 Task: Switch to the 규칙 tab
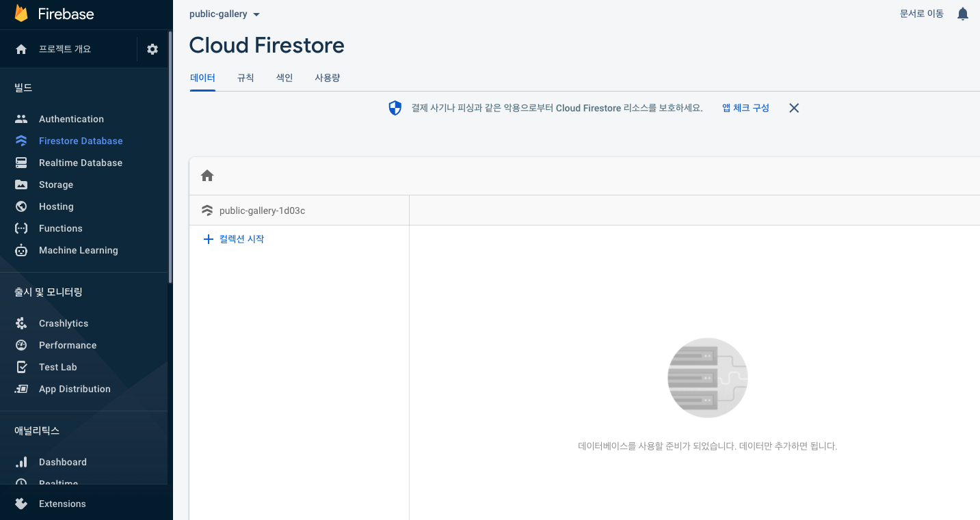[x=246, y=78]
